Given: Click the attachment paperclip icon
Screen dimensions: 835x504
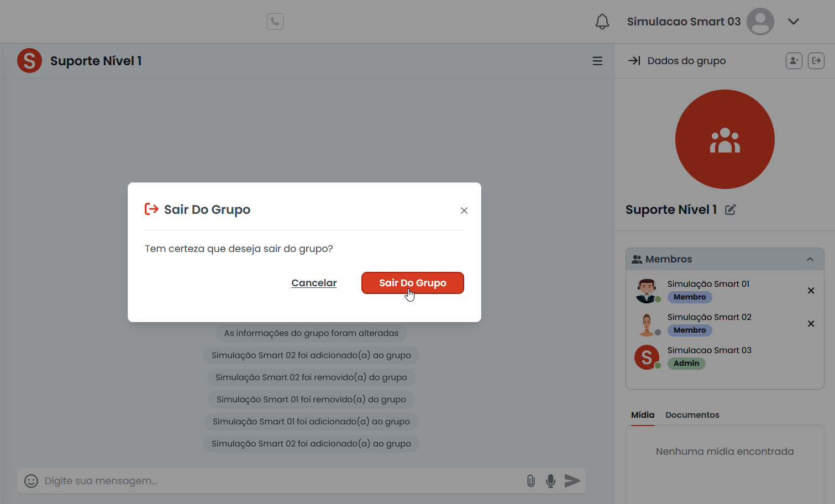Looking at the screenshot, I should [531, 481].
